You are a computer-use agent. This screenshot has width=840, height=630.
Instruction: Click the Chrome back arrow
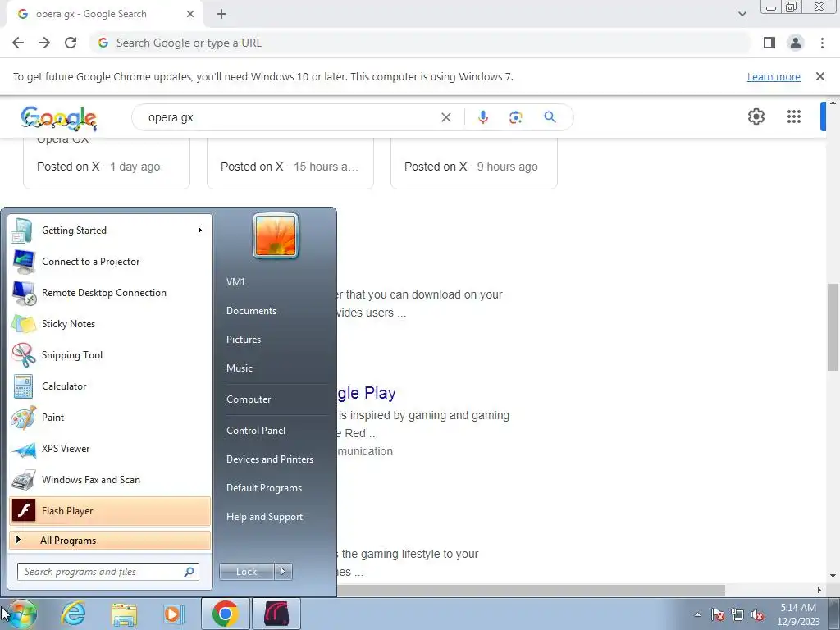pos(18,43)
